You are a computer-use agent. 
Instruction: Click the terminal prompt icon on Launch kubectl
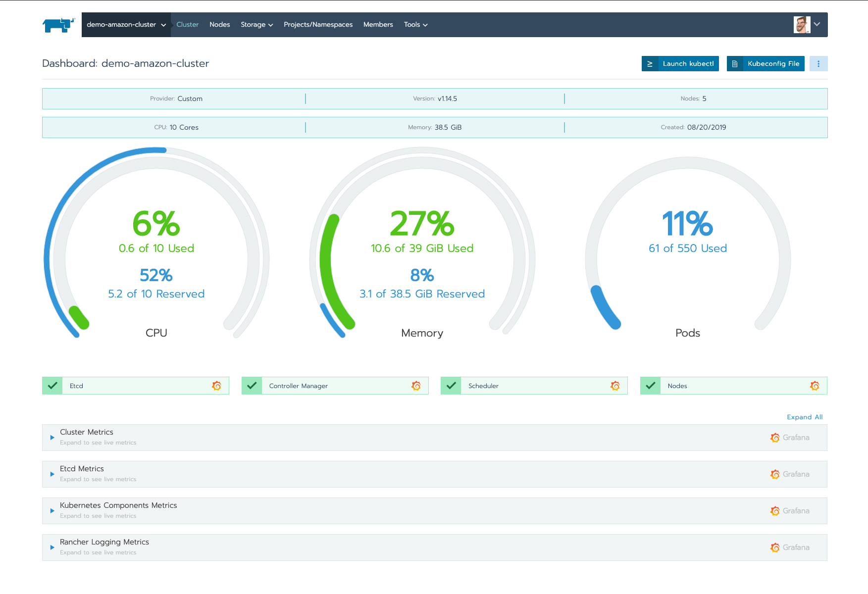tap(650, 63)
